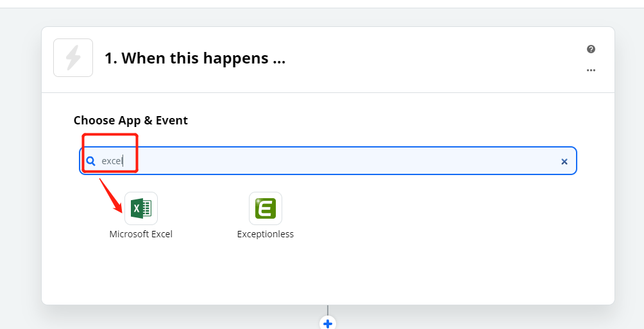Click the "Microsoft Excel" text label
644x329 pixels.
tap(141, 234)
